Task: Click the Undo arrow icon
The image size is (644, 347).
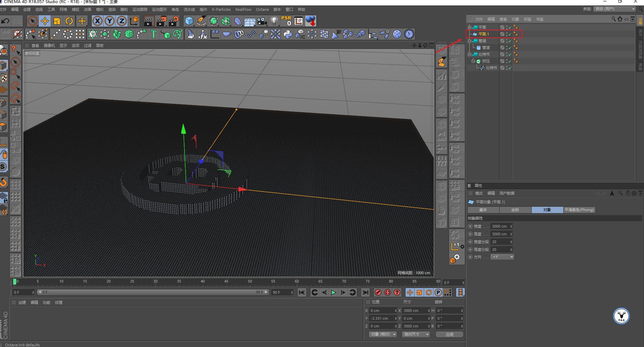Action: tap(5, 21)
